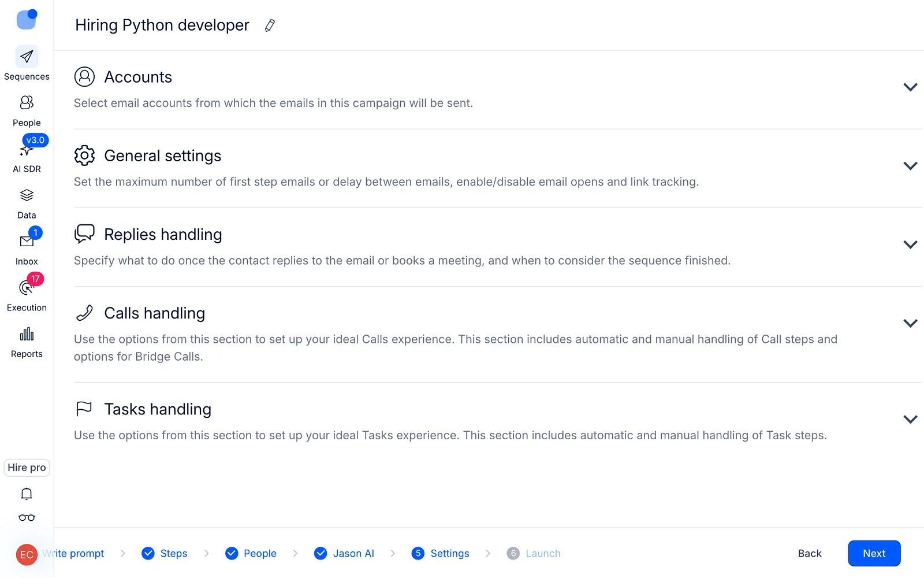Edit sequence name with pencil icon
Image resolution: width=924 pixels, height=578 pixels.
(x=270, y=25)
